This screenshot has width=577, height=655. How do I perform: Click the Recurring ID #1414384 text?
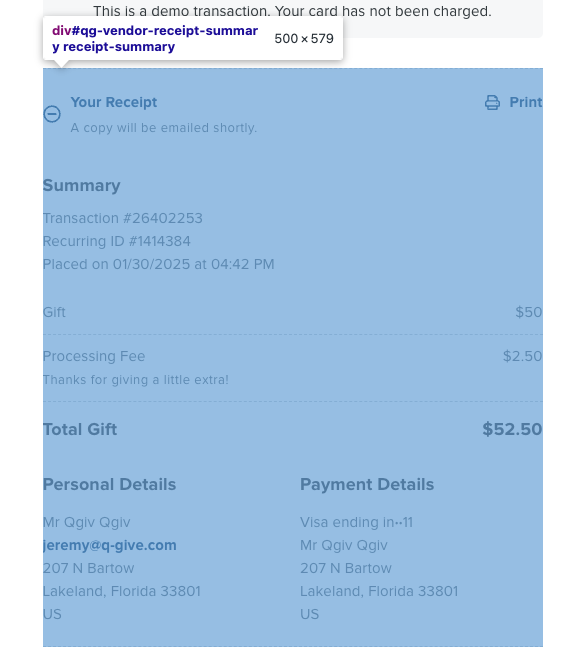click(x=117, y=241)
